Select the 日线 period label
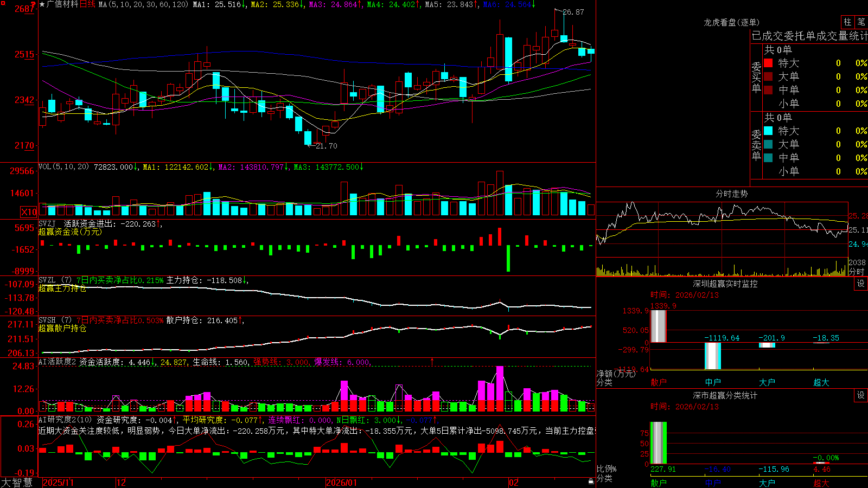This screenshot has height=488, width=868. pos(87,4)
